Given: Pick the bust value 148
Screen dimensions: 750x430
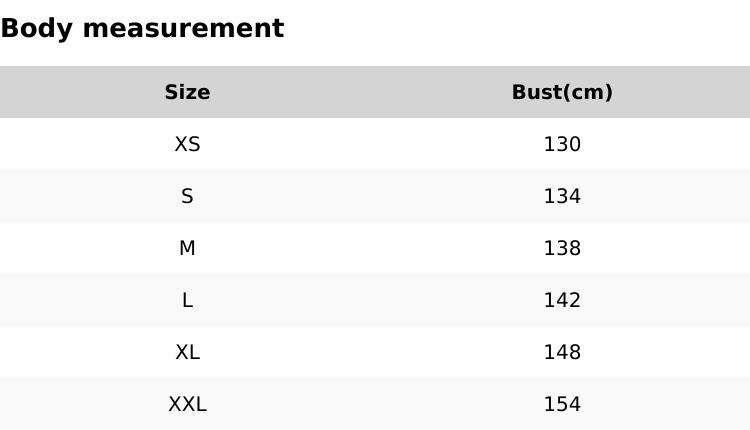Looking at the screenshot, I should pos(562,352).
